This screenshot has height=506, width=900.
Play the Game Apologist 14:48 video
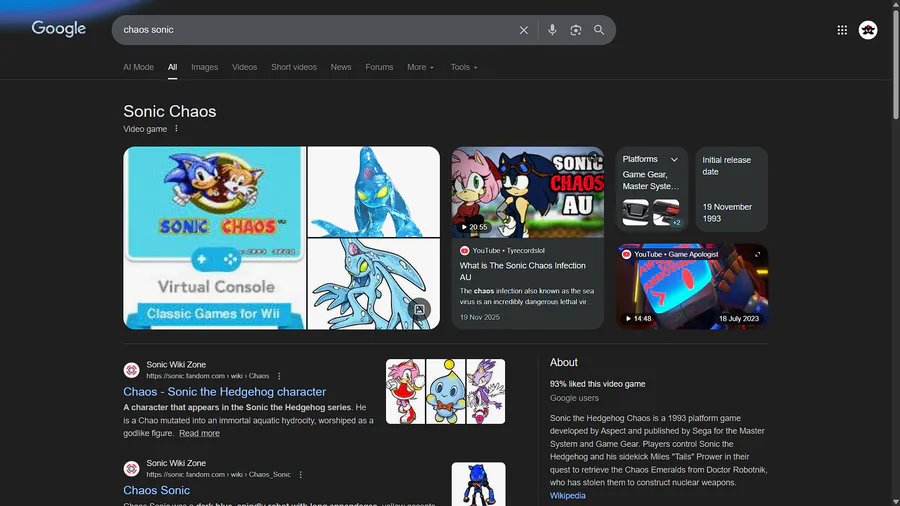(692, 287)
